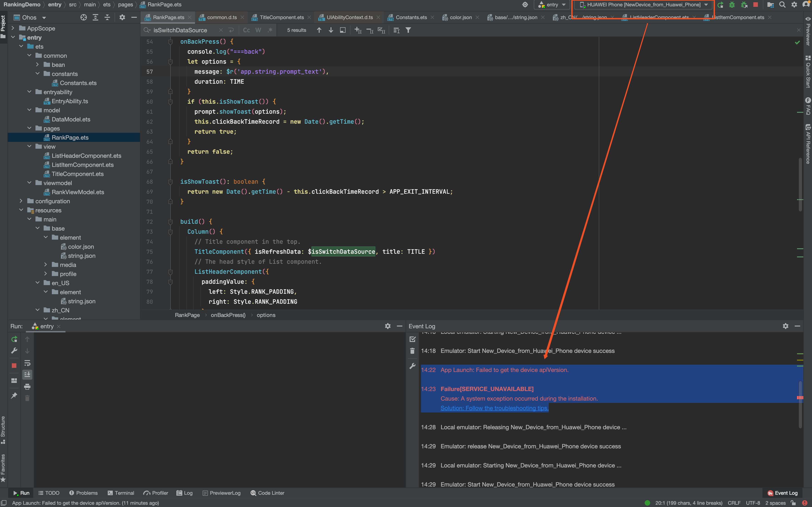This screenshot has height=507, width=812.
Task: Open the top toolbar Settings gear
Action: [x=794, y=5]
